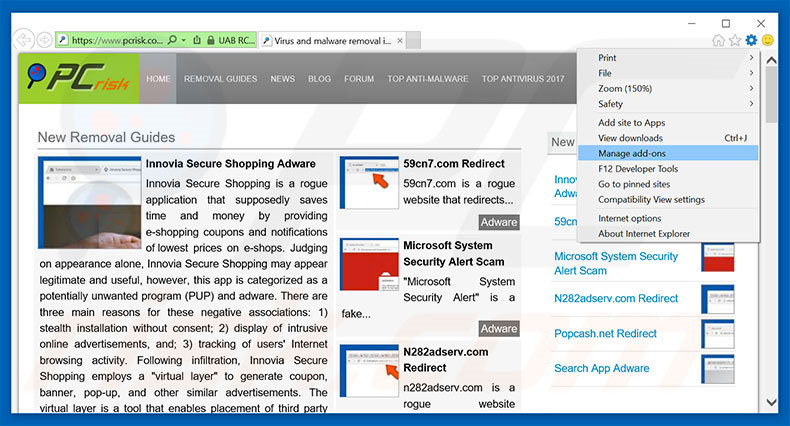Choose Manage add-ons from menu

click(668, 153)
